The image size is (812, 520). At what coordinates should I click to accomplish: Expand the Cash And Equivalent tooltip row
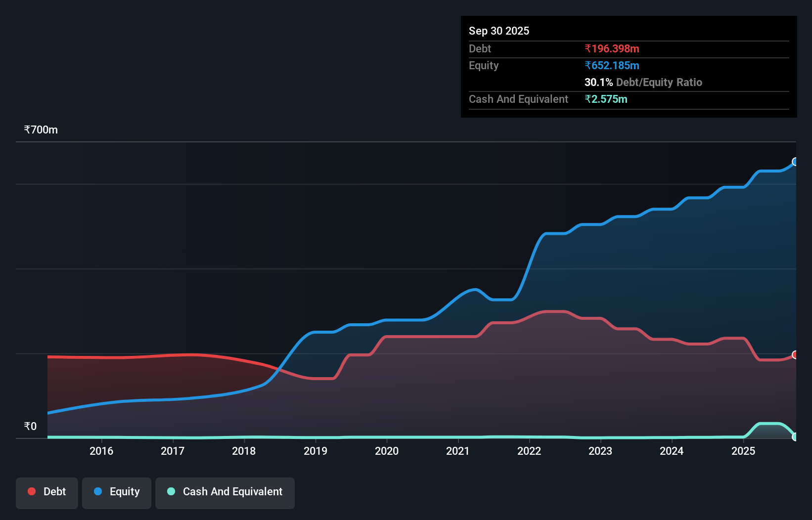(518, 99)
